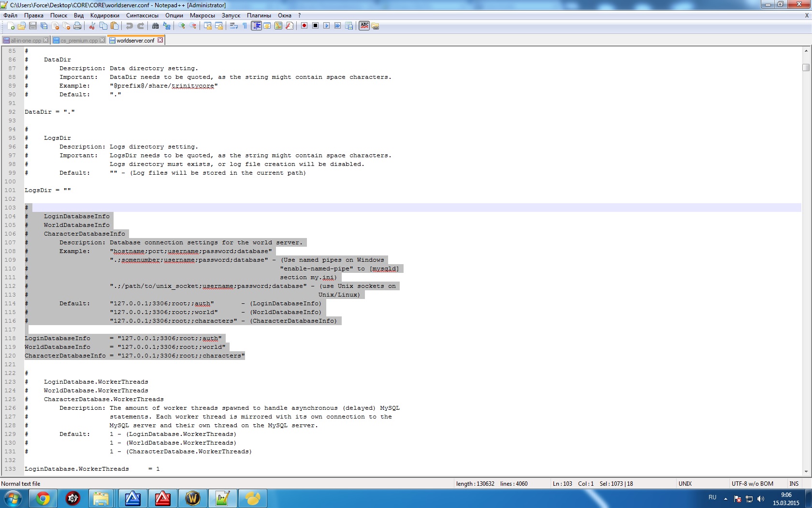Screen dimensions: 812x508
Task: Open Find with the binoculars icon
Action: [x=155, y=26]
